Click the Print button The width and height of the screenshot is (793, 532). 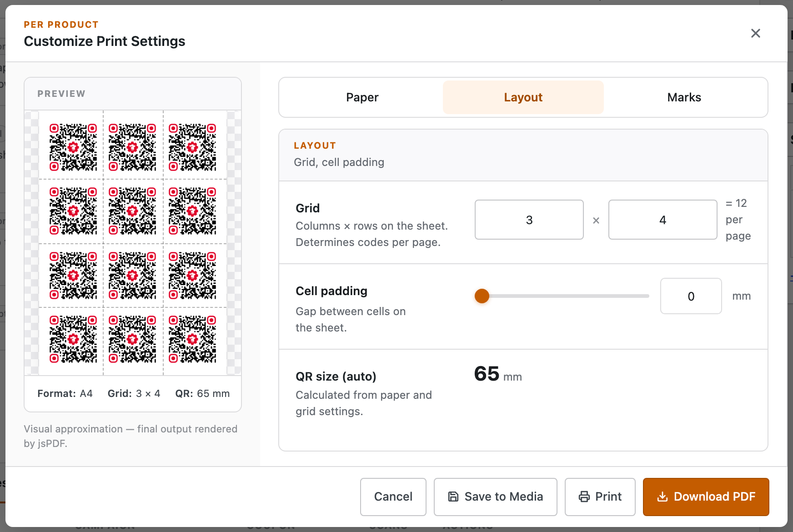tap(600, 497)
